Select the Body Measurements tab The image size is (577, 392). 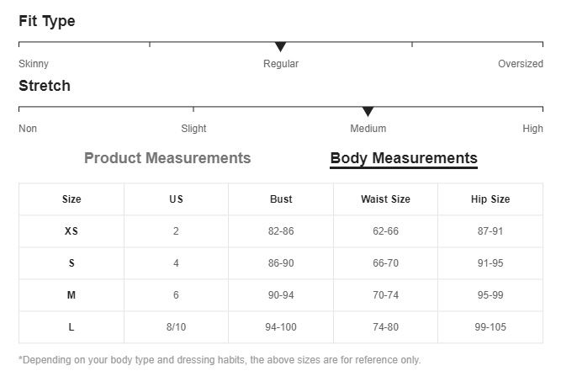click(x=404, y=158)
